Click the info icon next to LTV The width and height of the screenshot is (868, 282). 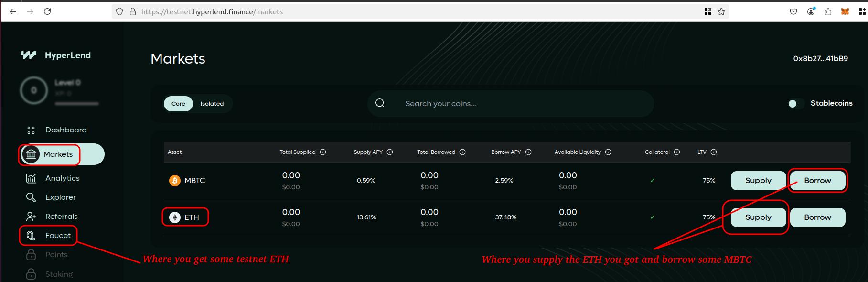(714, 152)
